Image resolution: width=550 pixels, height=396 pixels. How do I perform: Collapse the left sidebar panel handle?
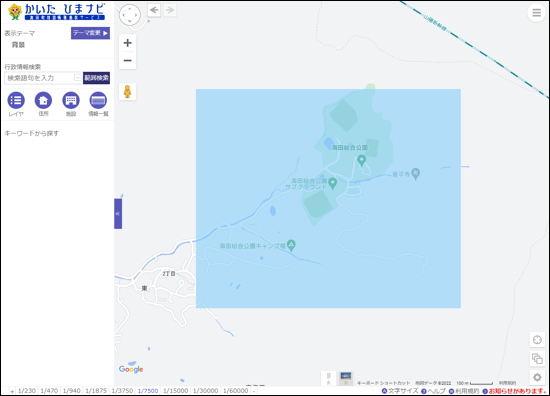118,214
